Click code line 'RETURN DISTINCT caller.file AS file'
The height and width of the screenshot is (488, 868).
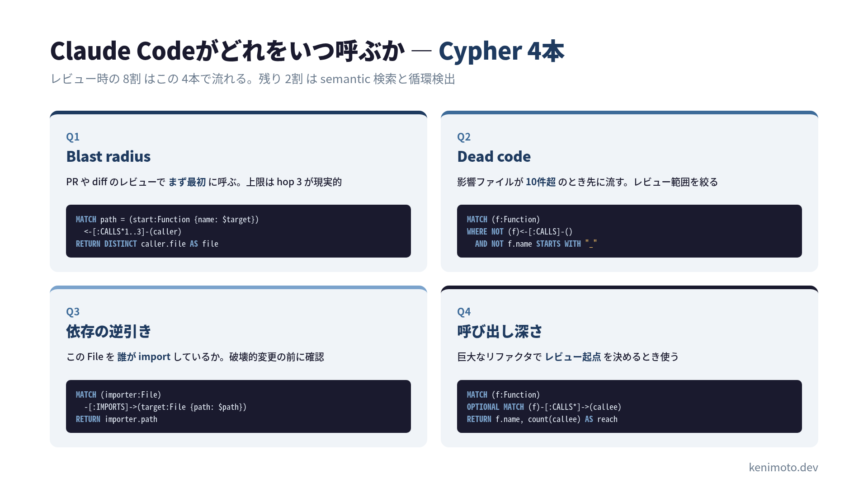147,244
